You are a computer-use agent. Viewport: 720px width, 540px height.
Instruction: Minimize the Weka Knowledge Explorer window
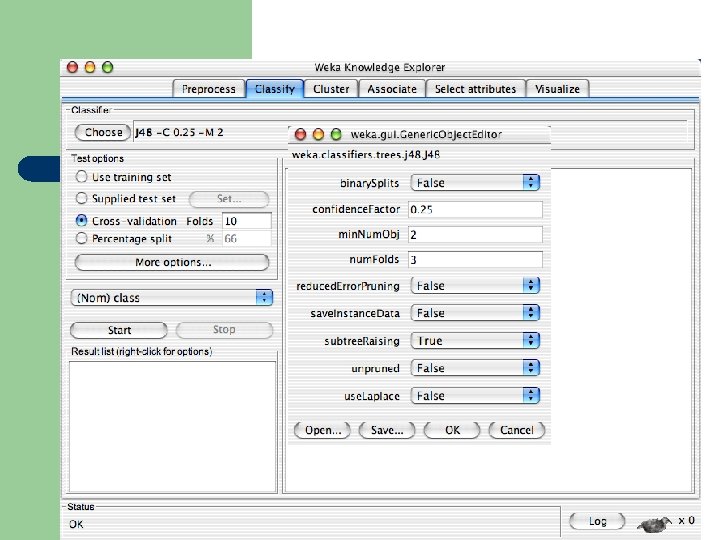(90, 67)
